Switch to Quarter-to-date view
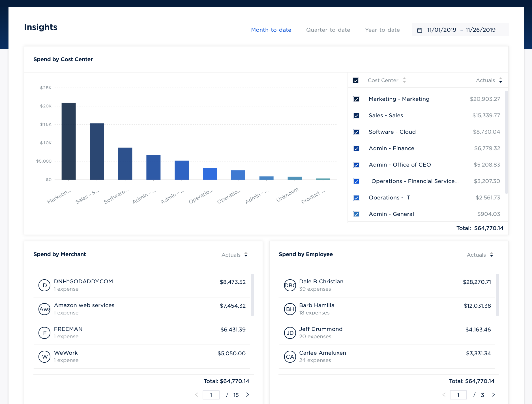This screenshot has height=404, width=532. pyautogui.click(x=328, y=30)
